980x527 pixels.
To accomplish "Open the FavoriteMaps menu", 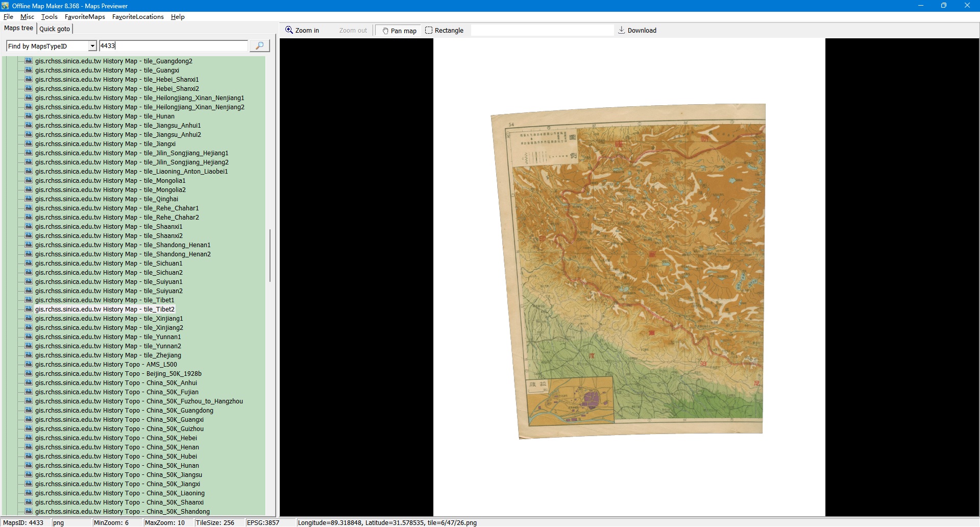I will pyautogui.click(x=85, y=17).
